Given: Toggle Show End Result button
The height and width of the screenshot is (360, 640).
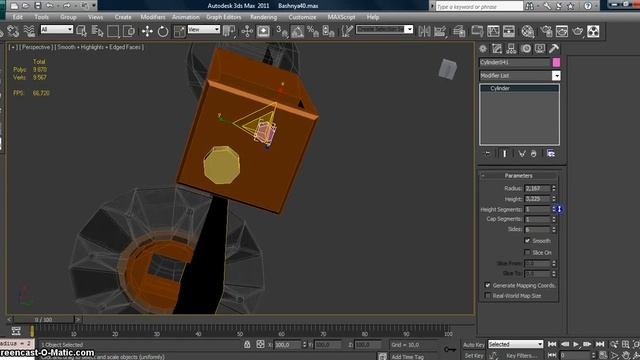Looking at the screenshot, I should (504, 153).
